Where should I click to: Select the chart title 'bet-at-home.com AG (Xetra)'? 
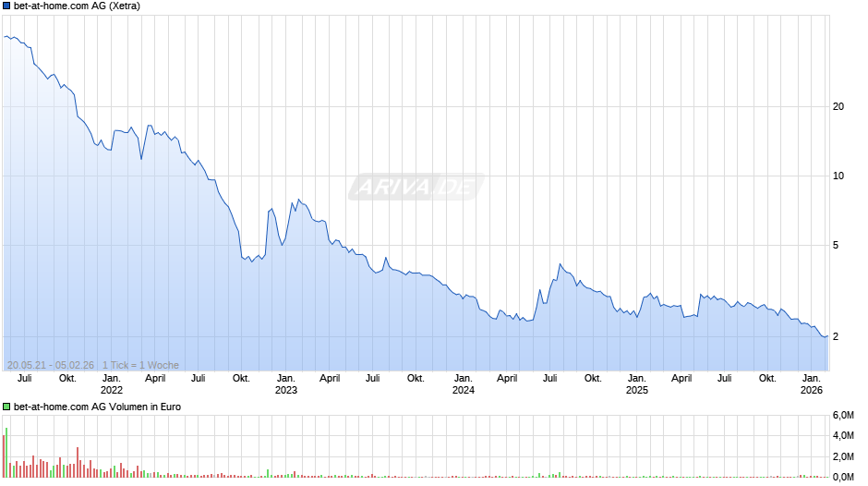point(77,6)
